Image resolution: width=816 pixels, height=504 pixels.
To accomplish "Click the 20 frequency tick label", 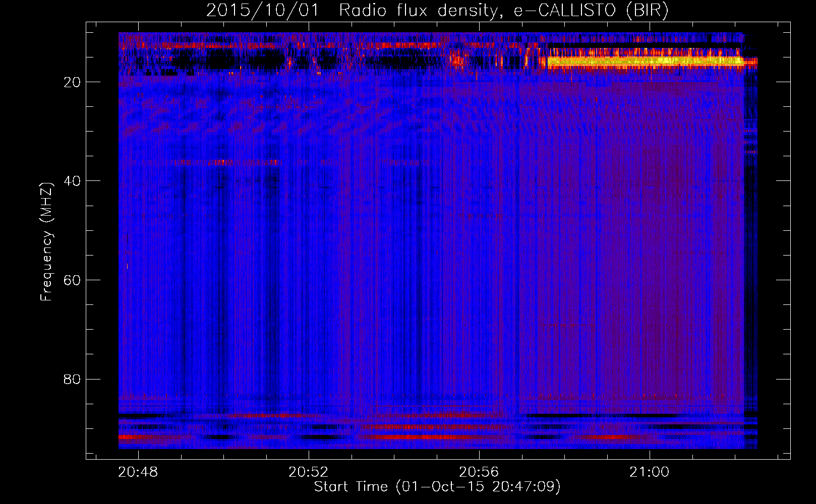I will (x=72, y=82).
